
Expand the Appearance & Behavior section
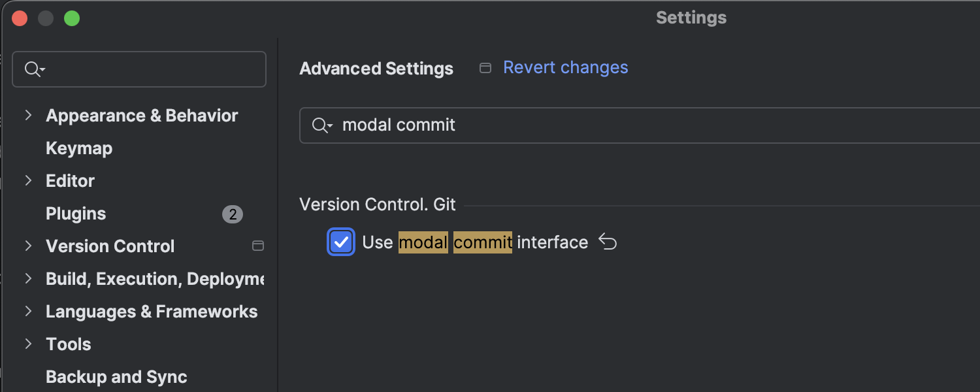tap(28, 116)
